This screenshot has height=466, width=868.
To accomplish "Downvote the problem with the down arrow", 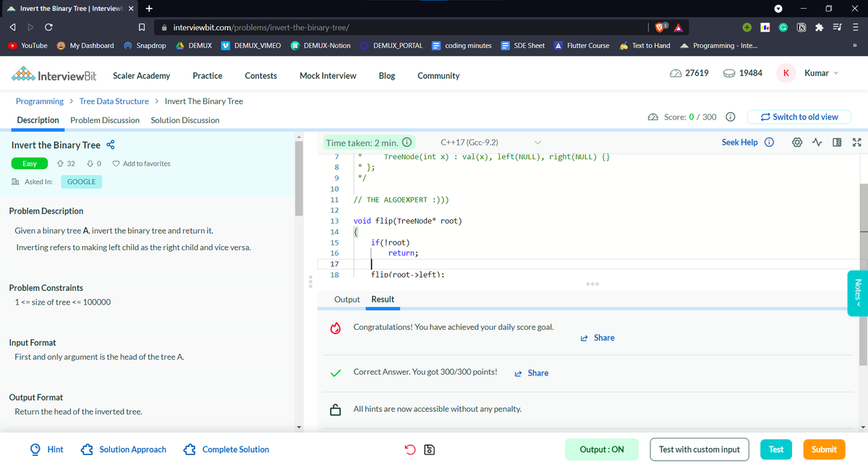I will pyautogui.click(x=89, y=164).
